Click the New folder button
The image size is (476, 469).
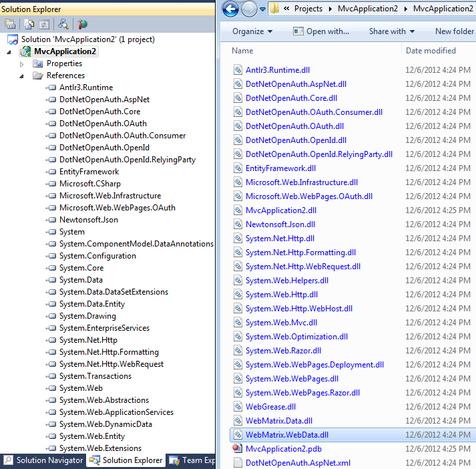click(454, 31)
